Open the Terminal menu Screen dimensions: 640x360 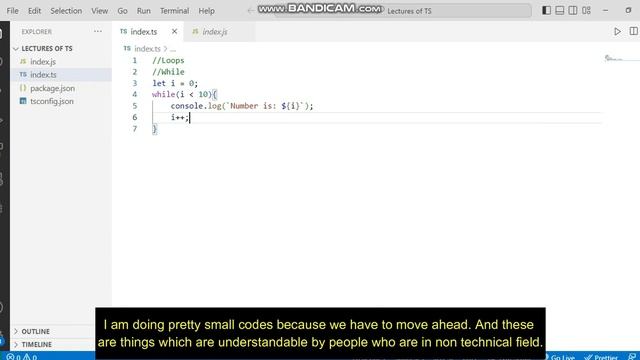[174, 11]
